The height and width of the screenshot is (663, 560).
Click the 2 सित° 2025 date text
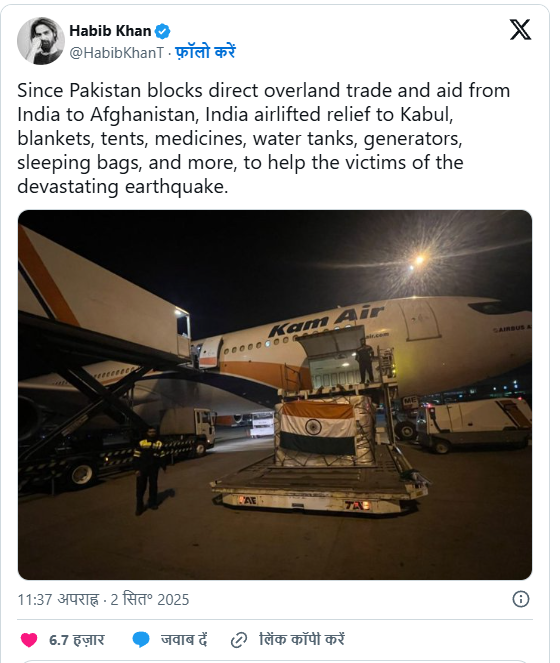pos(150,600)
